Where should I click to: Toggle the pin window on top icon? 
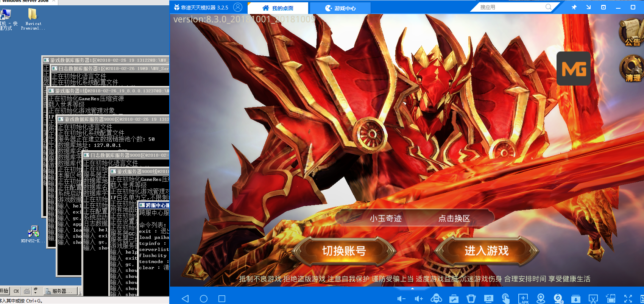pos(574,7)
